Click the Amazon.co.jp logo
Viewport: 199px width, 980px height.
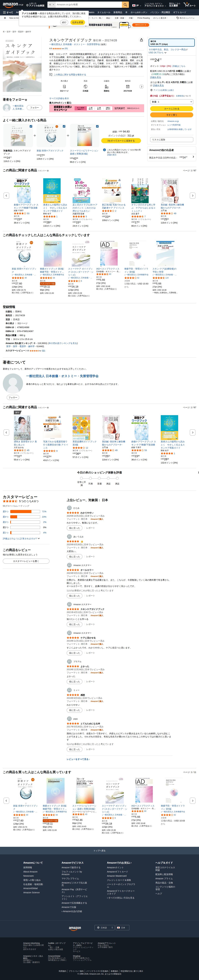point(13,5)
